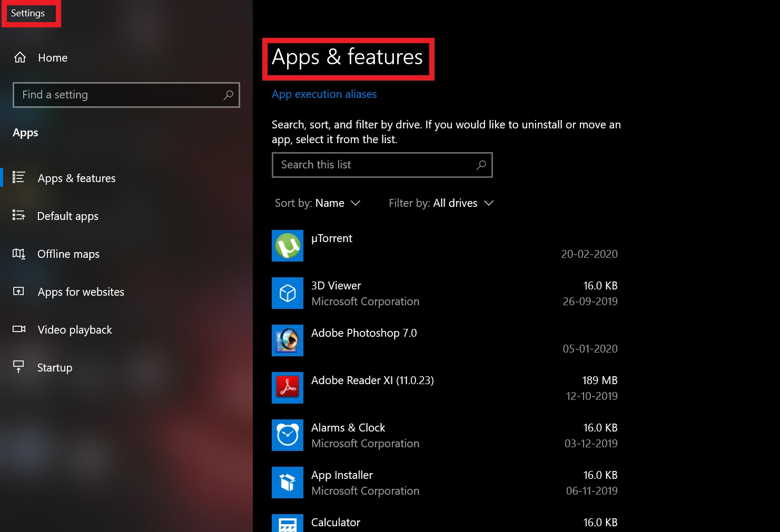Click the Apps section heading in sidebar
The height and width of the screenshot is (532, 780).
tap(25, 133)
